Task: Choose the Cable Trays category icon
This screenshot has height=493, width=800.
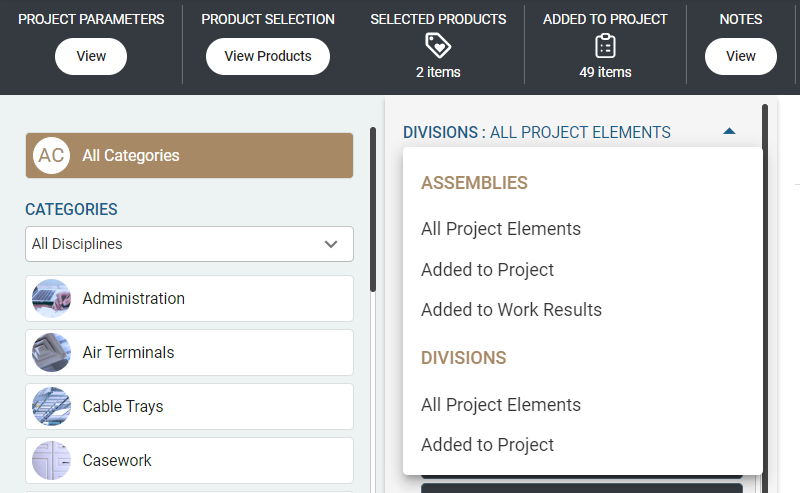Action: [x=52, y=407]
